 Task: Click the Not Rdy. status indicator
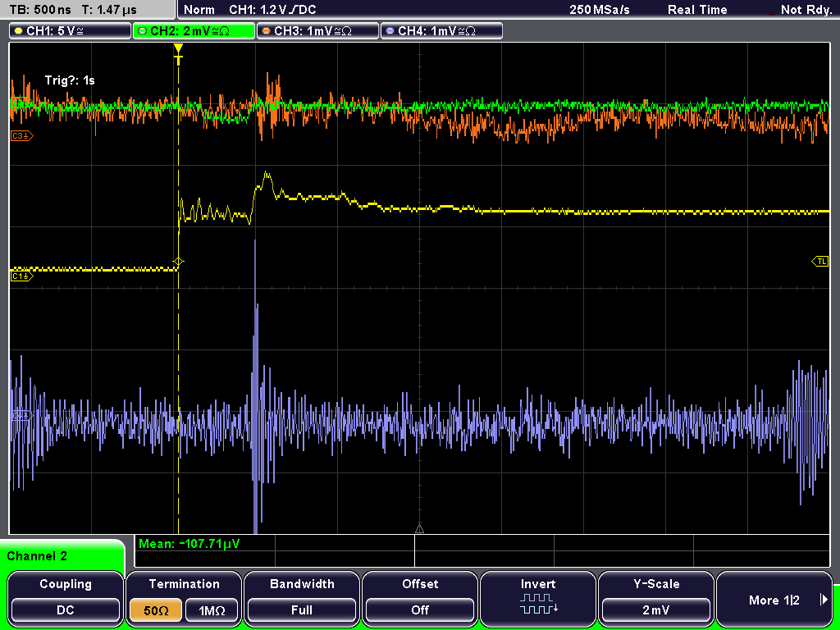pyautogui.click(x=806, y=10)
